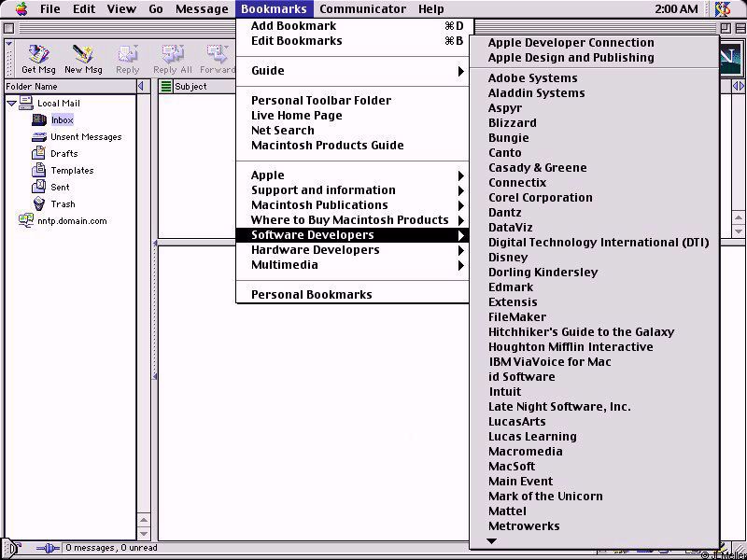
Task: Click the nntp.domain.com news server icon
Action: click(26, 220)
